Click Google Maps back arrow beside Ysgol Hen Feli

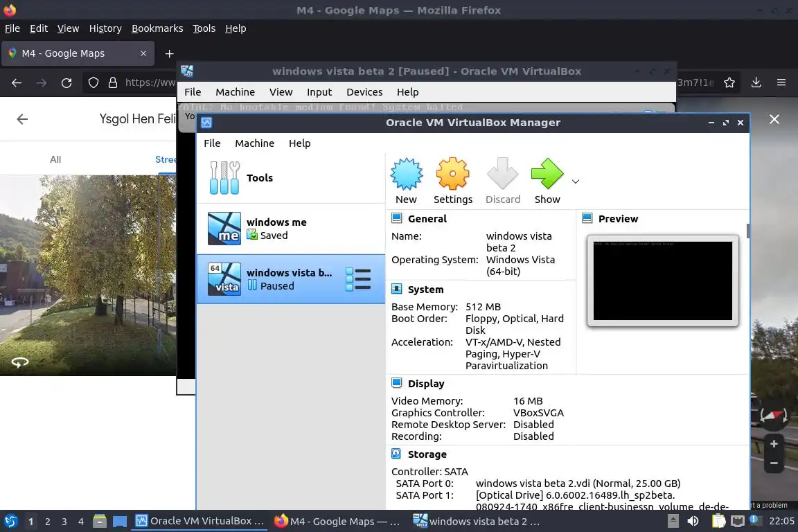[x=22, y=119]
